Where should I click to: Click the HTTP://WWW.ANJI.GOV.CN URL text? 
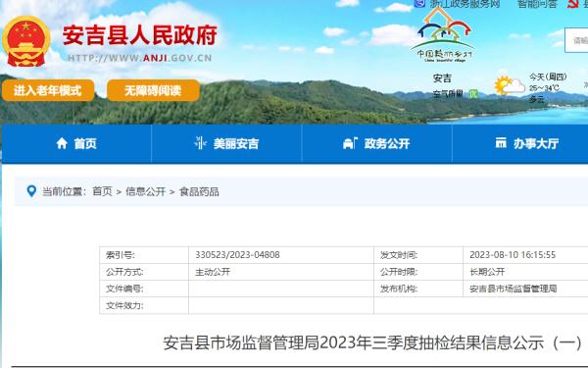[x=139, y=58]
